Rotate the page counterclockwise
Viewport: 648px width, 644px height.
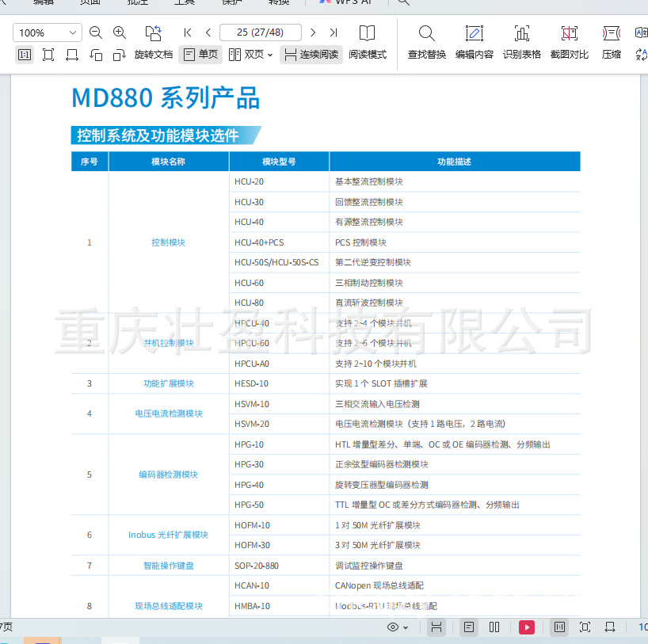point(96,55)
